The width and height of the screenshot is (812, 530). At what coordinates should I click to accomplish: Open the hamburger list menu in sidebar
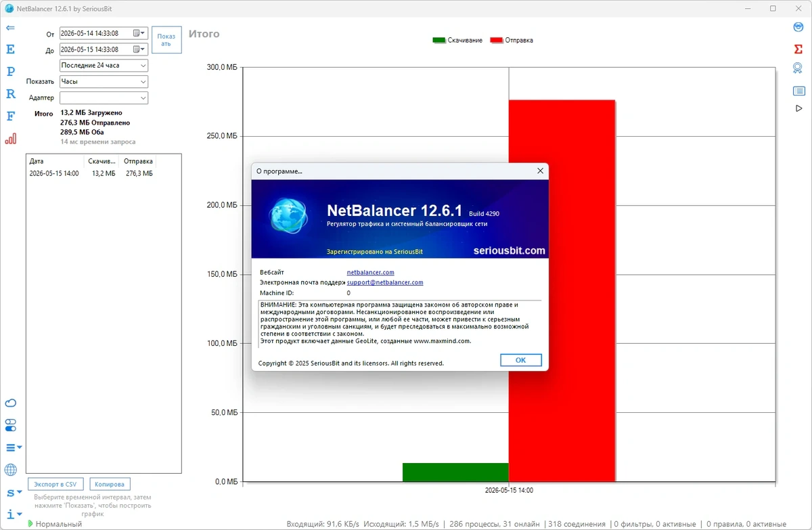(x=14, y=447)
